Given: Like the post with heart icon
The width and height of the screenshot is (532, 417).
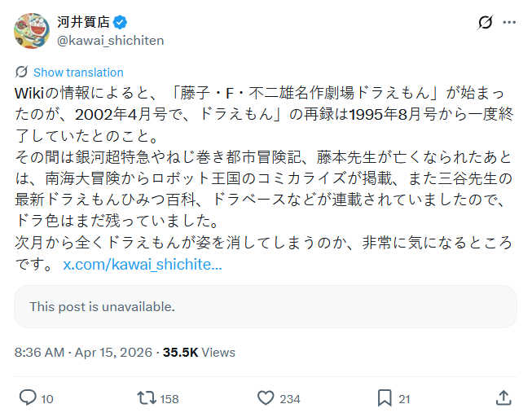Looking at the screenshot, I should tap(266, 397).
